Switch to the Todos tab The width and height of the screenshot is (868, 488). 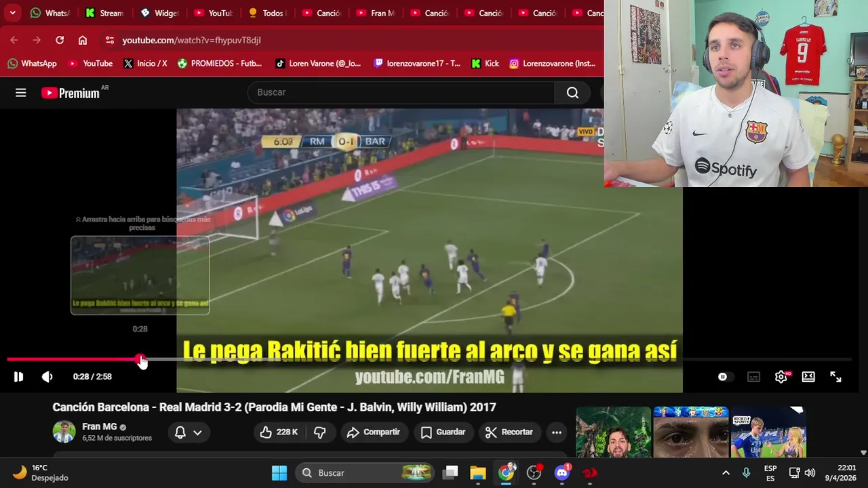[267, 13]
